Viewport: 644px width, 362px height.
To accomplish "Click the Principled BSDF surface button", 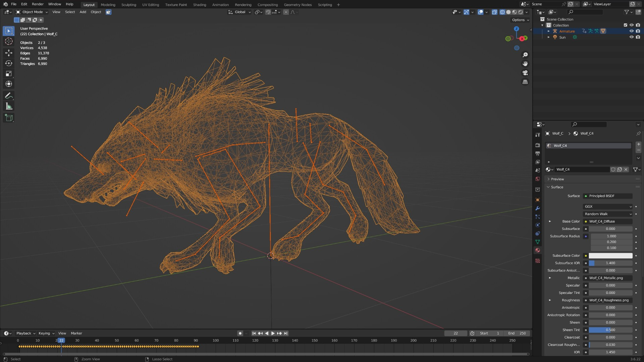I will pos(608,196).
